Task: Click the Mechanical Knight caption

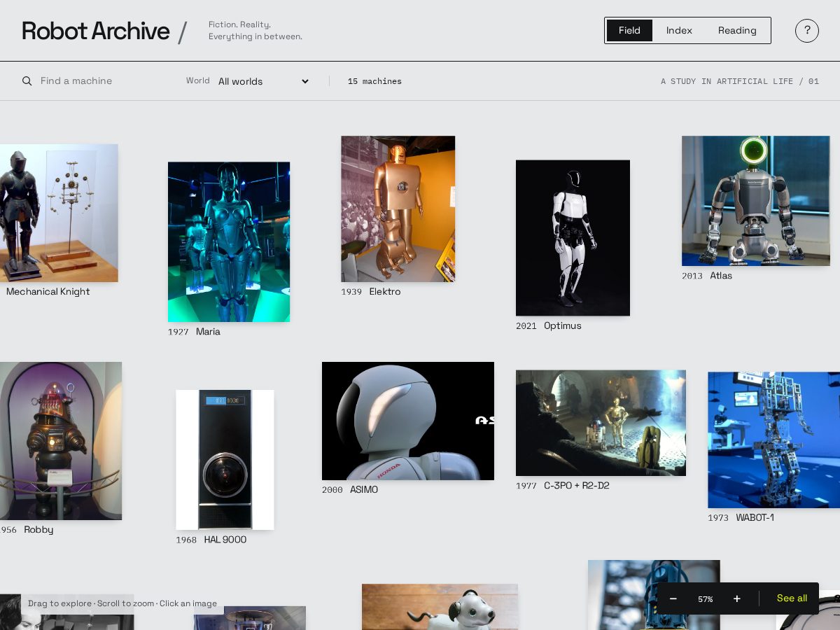Action: pos(48,292)
